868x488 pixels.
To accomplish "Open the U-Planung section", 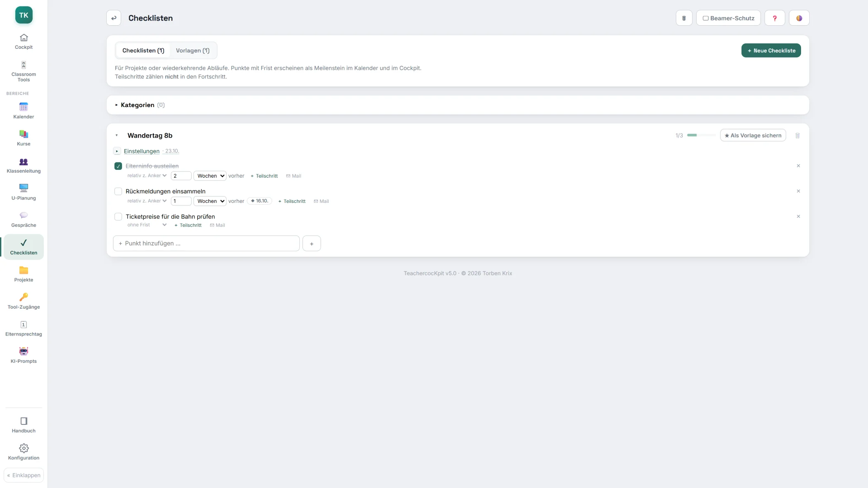I will tap(24, 192).
